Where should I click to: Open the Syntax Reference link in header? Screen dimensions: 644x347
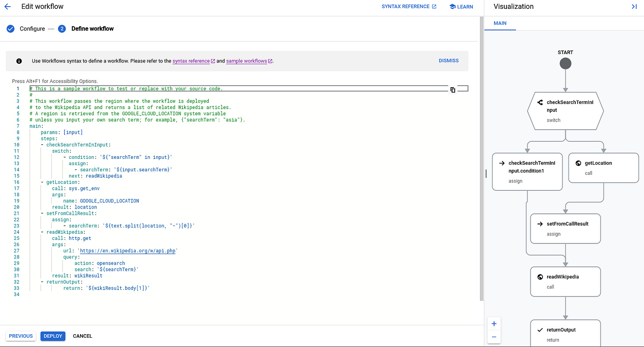pyautogui.click(x=409, y=7)
